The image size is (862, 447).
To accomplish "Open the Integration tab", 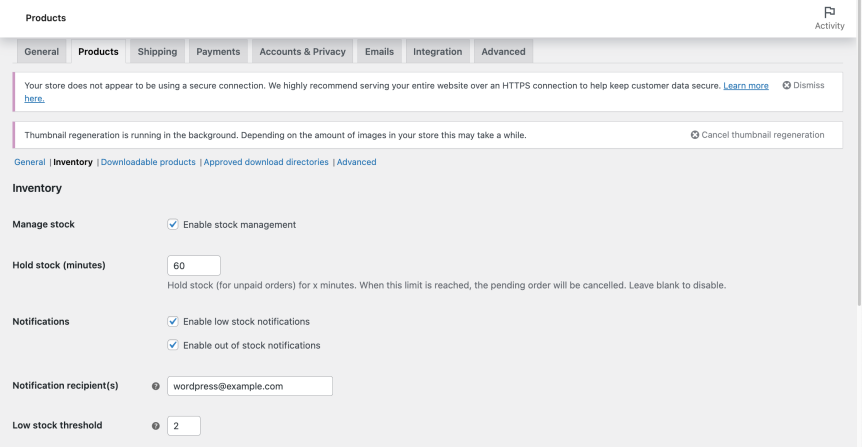I will [x=438, y=52].
